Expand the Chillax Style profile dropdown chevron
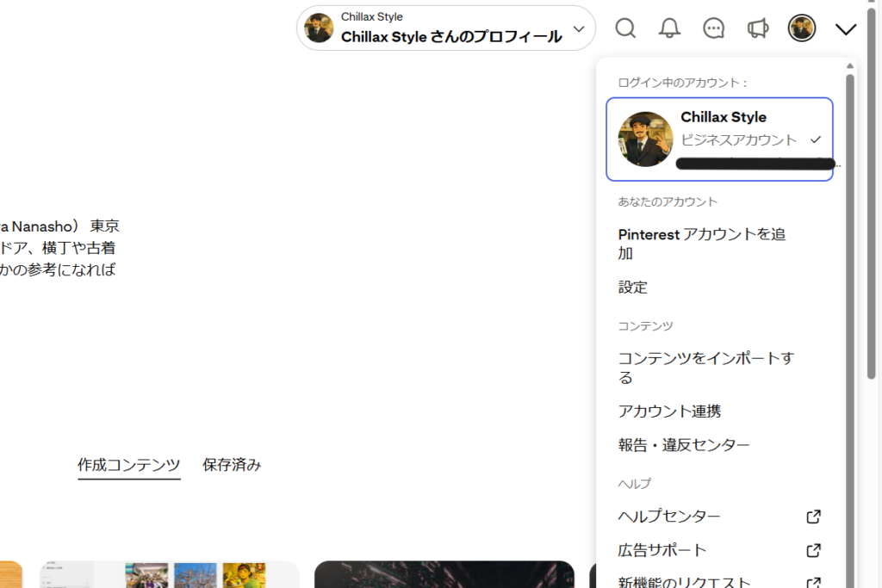This screenshot has height=588, width=882. coord(579,28)
